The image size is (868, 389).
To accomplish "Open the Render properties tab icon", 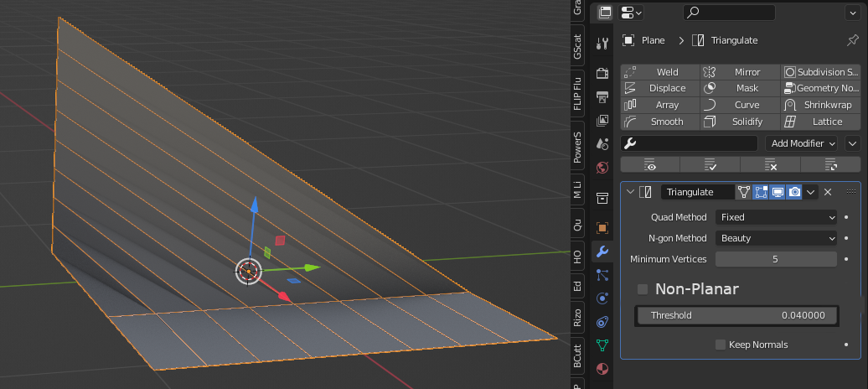I will 602,73.
